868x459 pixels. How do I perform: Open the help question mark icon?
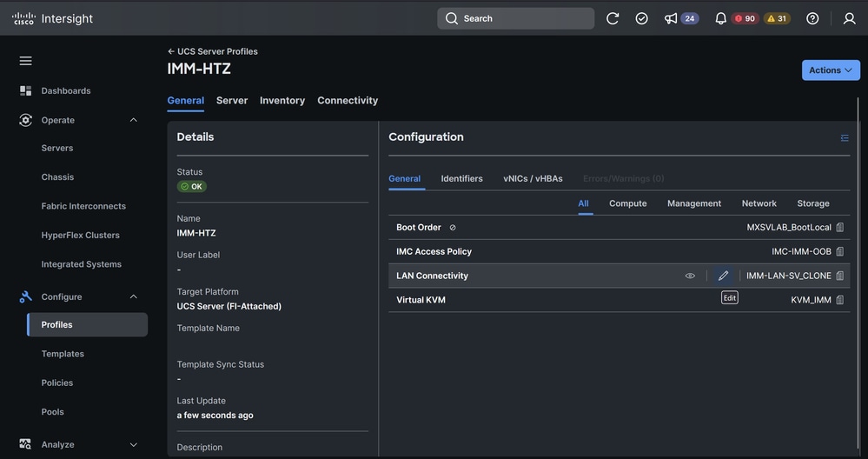coord(812,18)
